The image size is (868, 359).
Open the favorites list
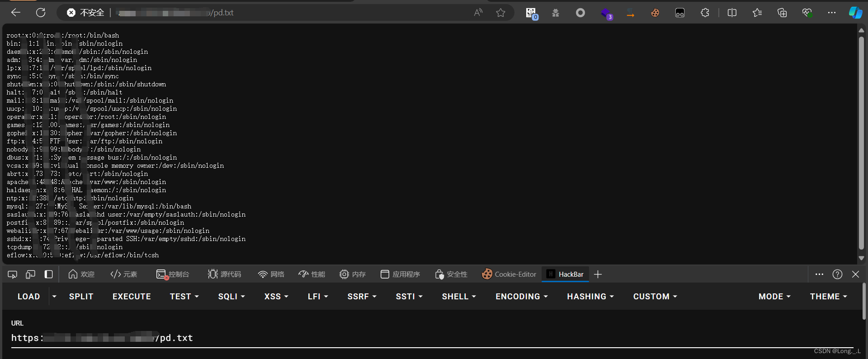coord(757,13)
